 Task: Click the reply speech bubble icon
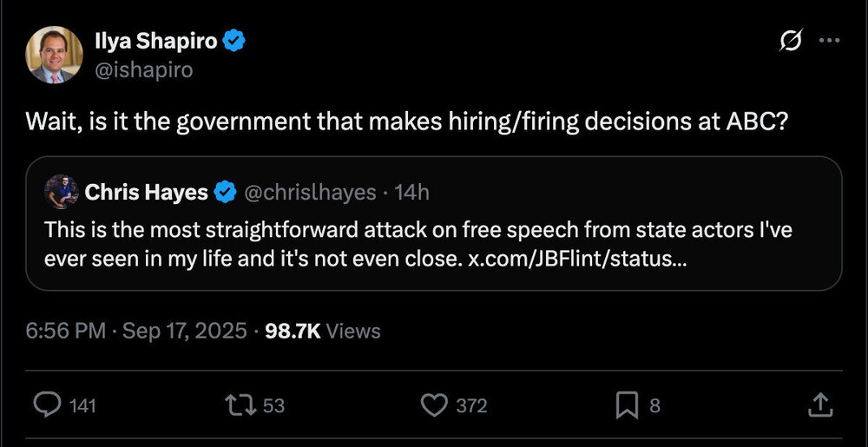[47, 404]
